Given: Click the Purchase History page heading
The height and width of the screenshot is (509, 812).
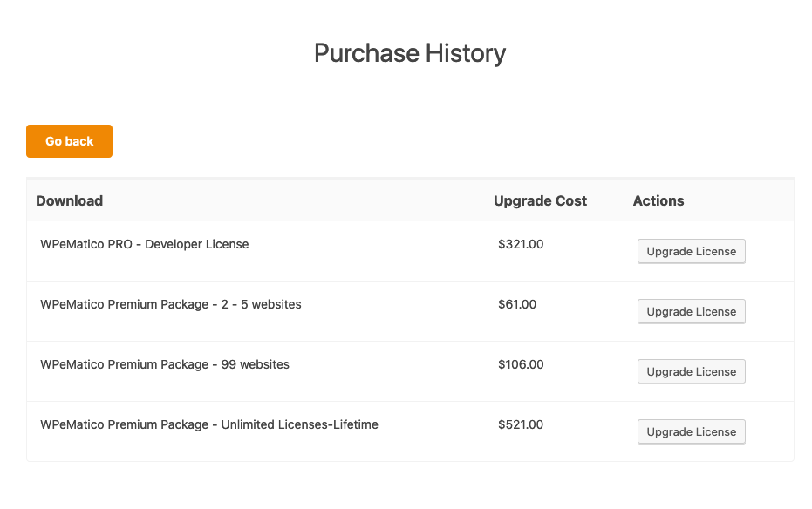Looking at the screenshot, I should click(410, 53).
